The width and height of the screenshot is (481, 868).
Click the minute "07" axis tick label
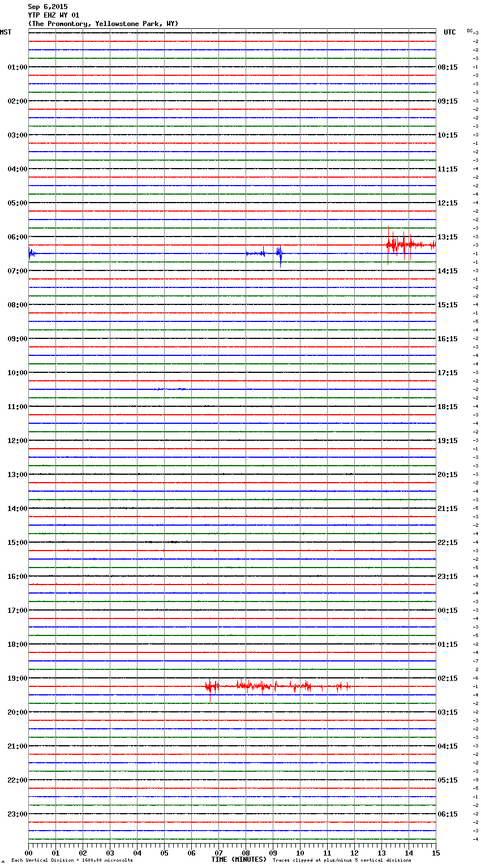(218, 853)
